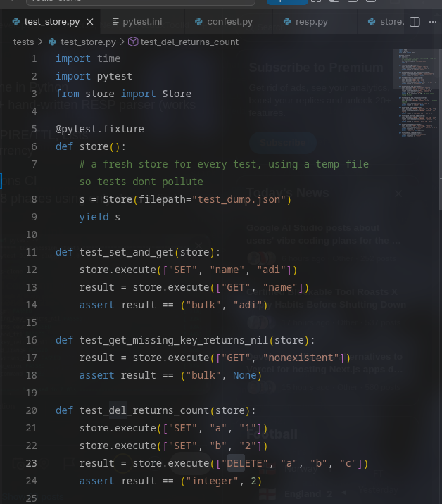Switch to the pytest.ini tab

pyautogui.click(x=142, y=22)
